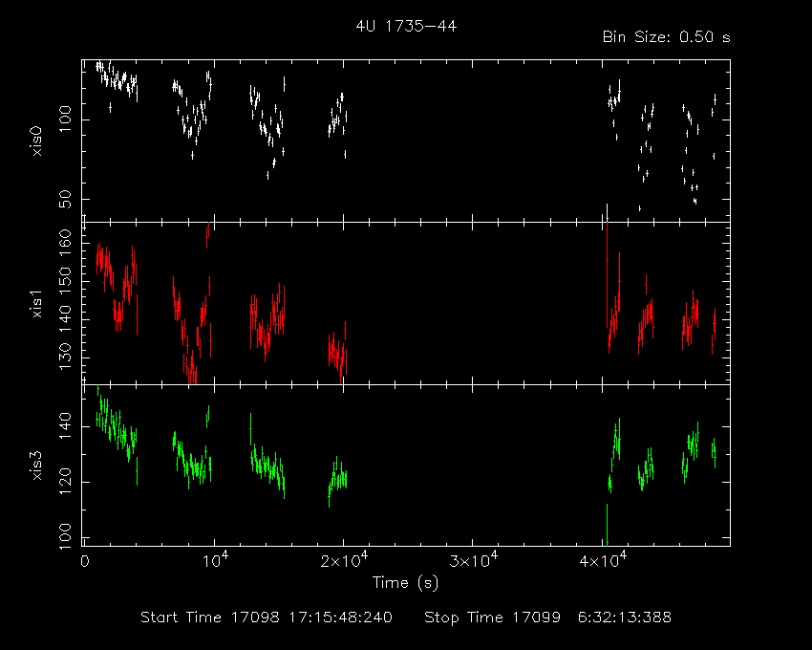Viewport: 812px width, 650px height.
Task: Click the "xis1" axis label
Action: coord(36,304)
